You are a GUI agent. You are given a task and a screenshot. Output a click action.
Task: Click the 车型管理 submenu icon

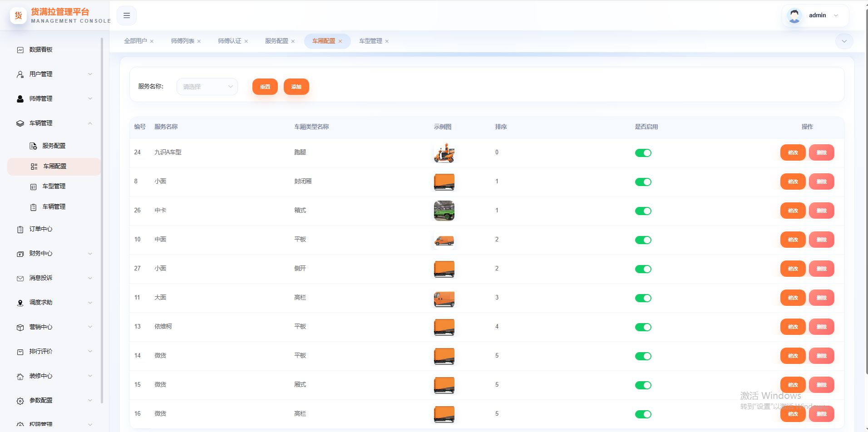[33, 187]
